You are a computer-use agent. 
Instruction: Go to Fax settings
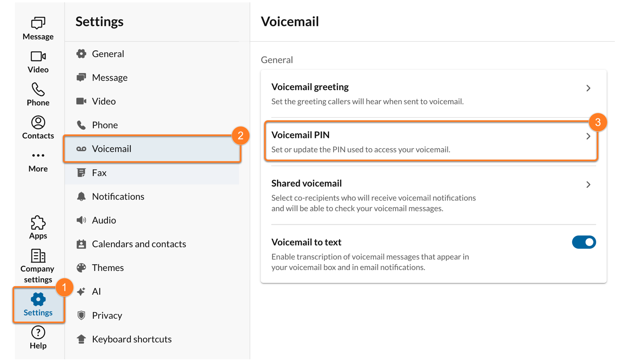99,173
